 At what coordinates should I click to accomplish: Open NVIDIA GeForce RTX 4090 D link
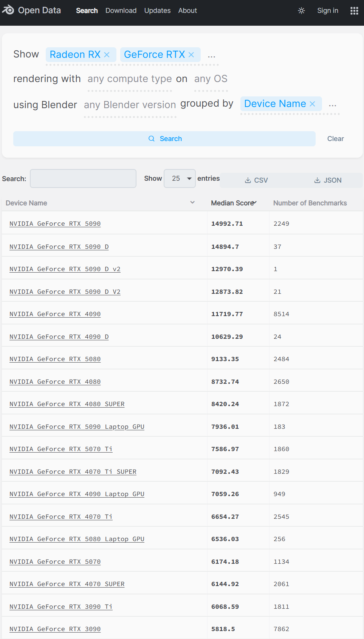pos(59,337)
